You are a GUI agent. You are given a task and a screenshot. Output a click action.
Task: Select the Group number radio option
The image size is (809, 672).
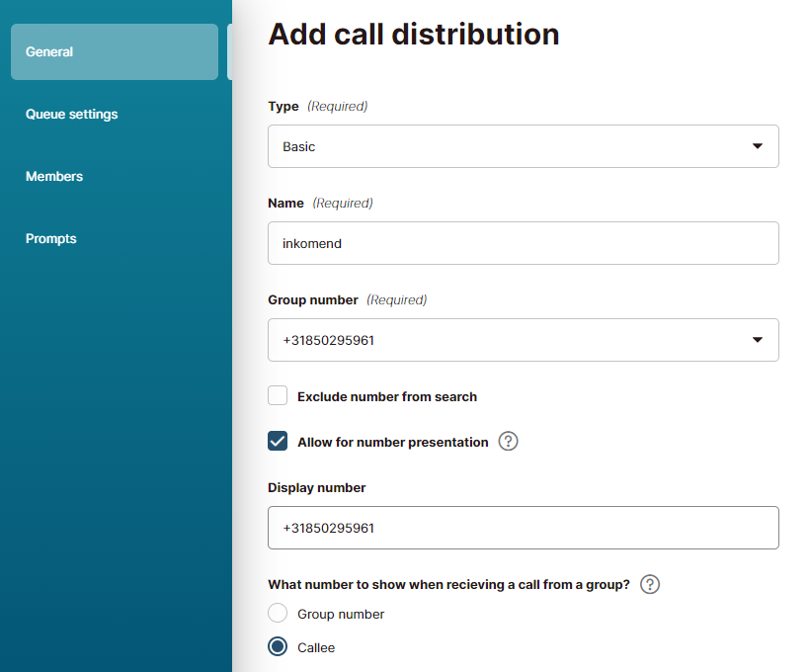coord(278,613)
